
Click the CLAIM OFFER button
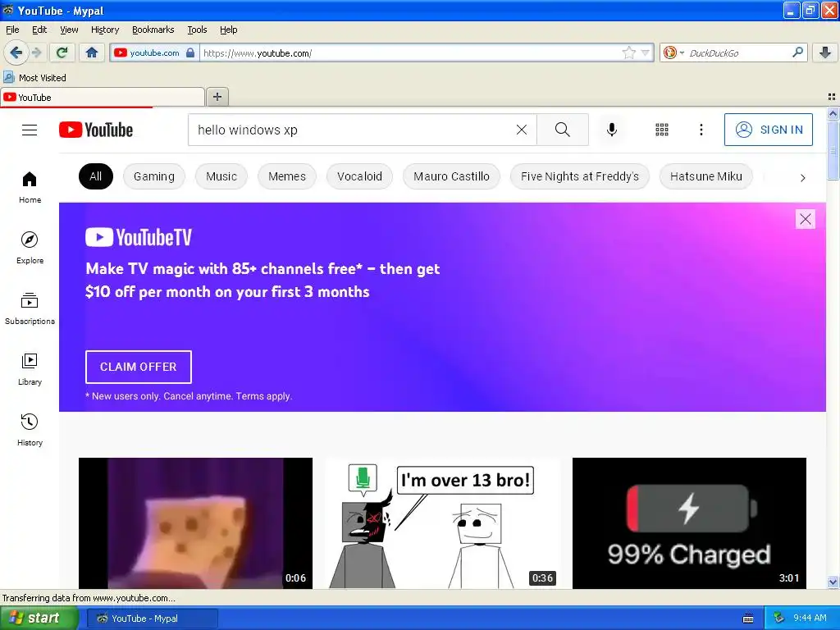(138, 367)
